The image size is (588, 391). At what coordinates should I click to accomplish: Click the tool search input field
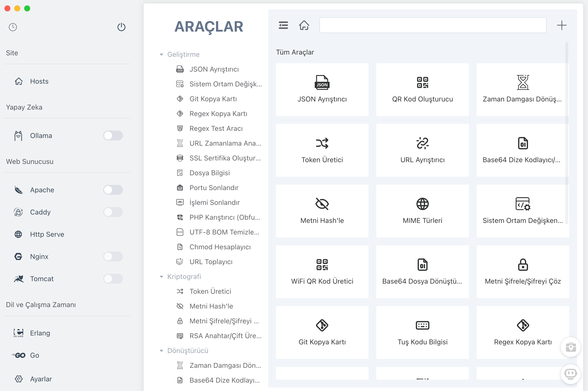click(433, 25)
